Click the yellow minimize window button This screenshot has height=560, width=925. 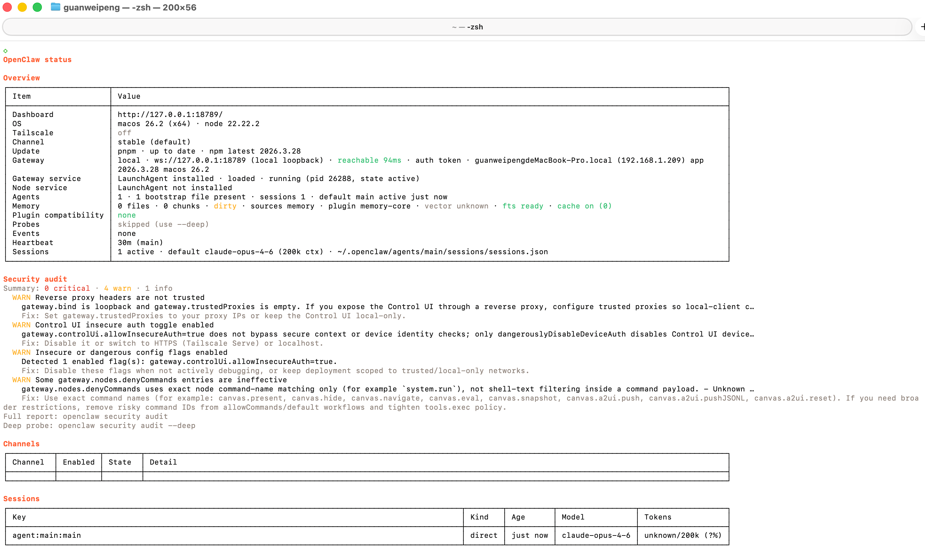pyautogui.click(x=22, y=7)
